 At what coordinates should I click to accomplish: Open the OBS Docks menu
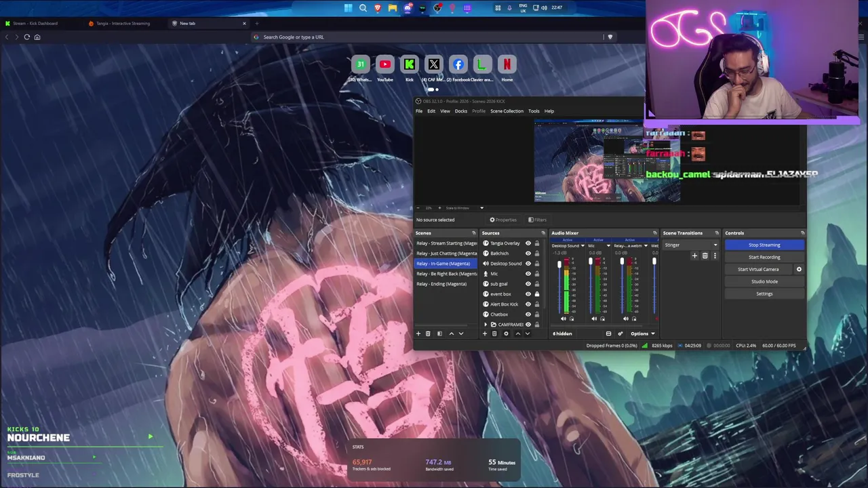(x=461, y=111)
